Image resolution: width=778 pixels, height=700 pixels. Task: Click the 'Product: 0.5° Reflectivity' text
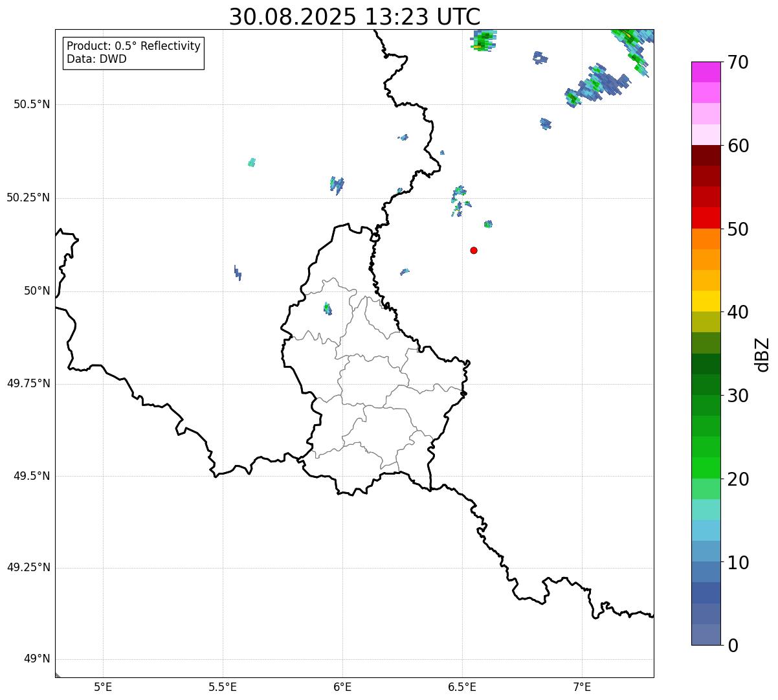[x=133, y=47]
